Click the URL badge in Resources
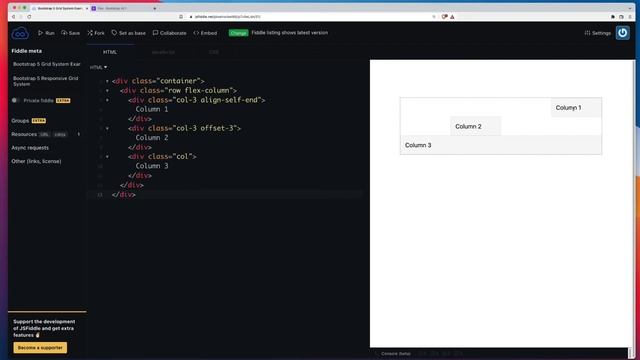Screen dimensions: 640x360 [44, 134]
